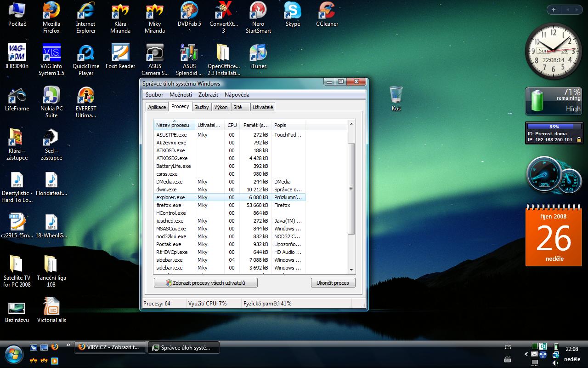This screenshot has width=588, height=368.
Task: Open the Zobrazit menu
Action: coord(208,95)
